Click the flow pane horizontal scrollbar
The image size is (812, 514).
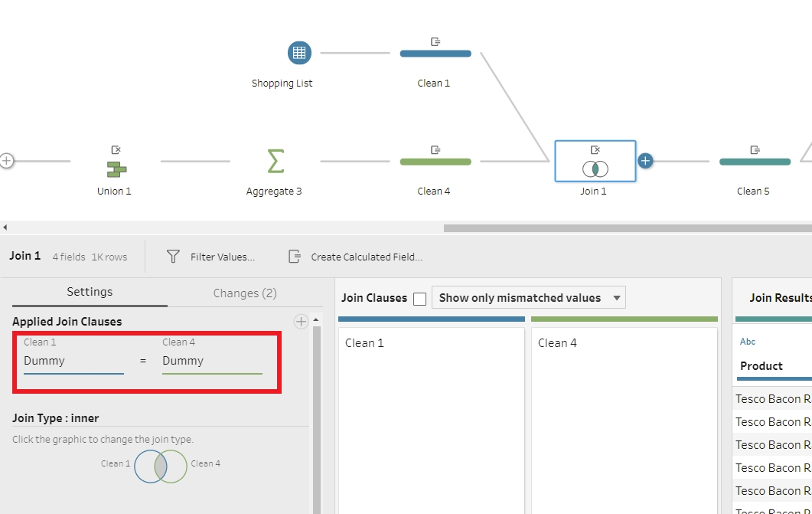pos(628,228)
